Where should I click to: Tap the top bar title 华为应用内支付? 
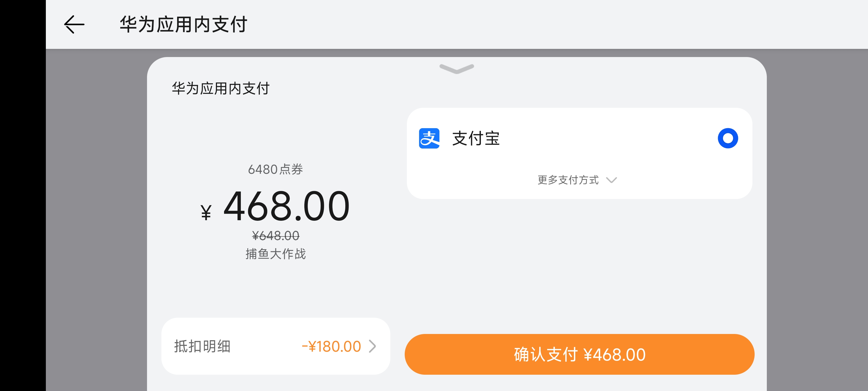pyautogui.click(x=184, y=25)
